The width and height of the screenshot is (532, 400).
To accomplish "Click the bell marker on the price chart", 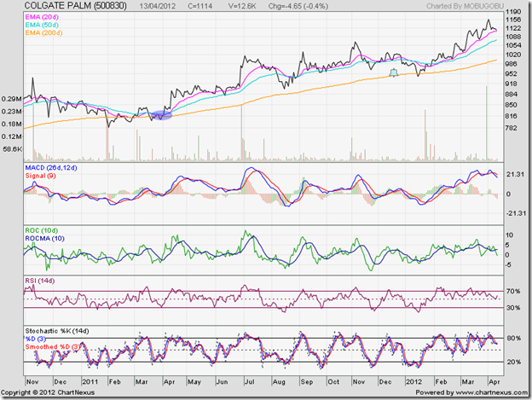I will click(394, 72).
